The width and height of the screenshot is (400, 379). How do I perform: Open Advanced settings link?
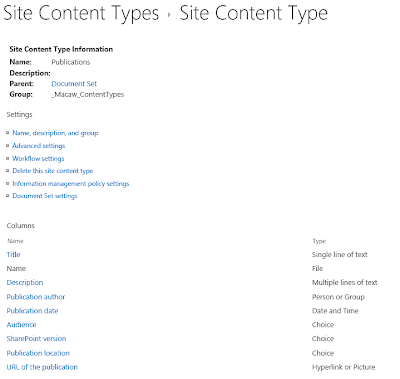pos(39,146)
